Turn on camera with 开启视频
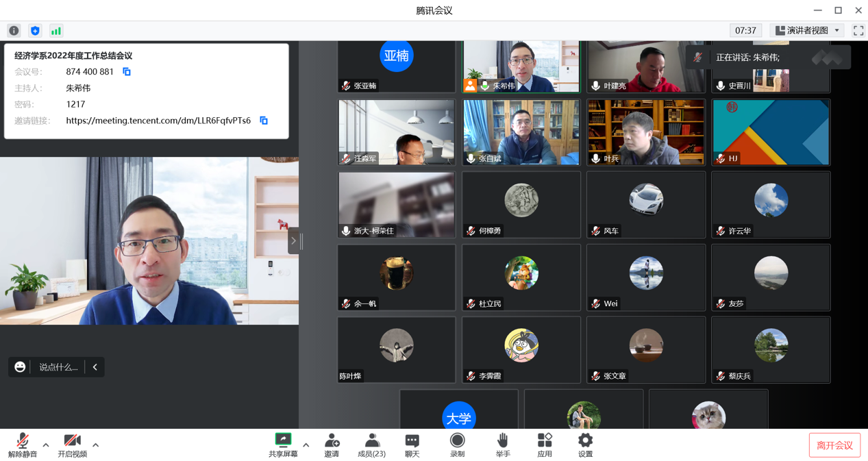868x461 pixels. (72, 445)
